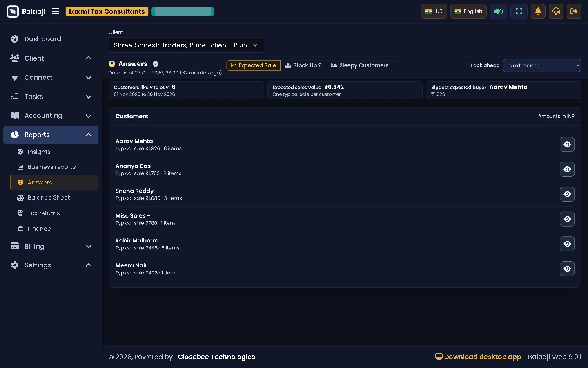Click the Download desktop app link
The image size is (588, 368).
click(478, 357)
